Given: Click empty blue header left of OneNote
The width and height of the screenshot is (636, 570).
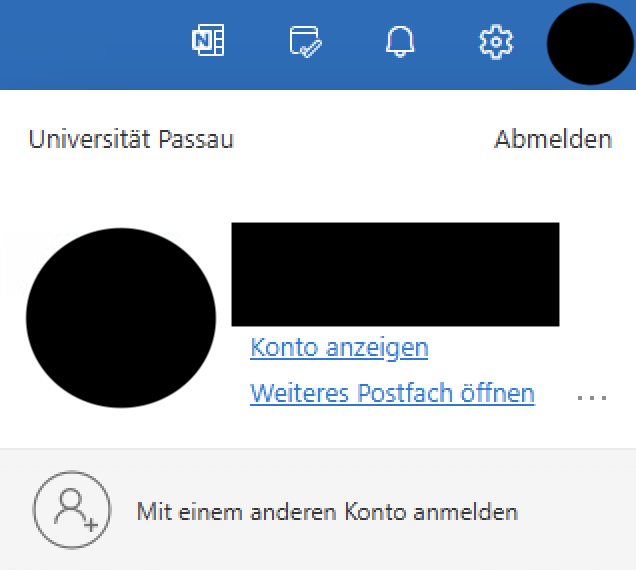Looking at the screenshot, I should tap(89, 44).
